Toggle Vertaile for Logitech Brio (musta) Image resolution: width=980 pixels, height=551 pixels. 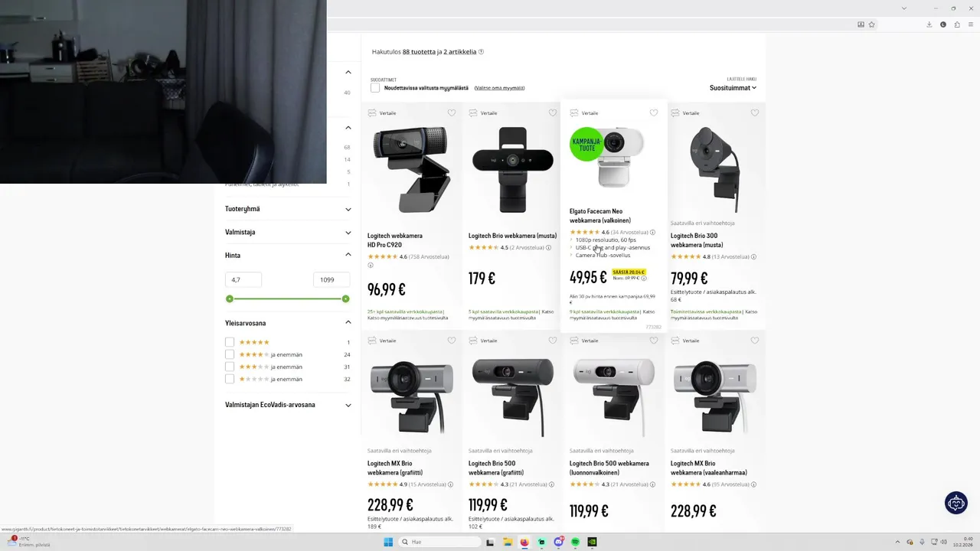click(x=483, y=112)
